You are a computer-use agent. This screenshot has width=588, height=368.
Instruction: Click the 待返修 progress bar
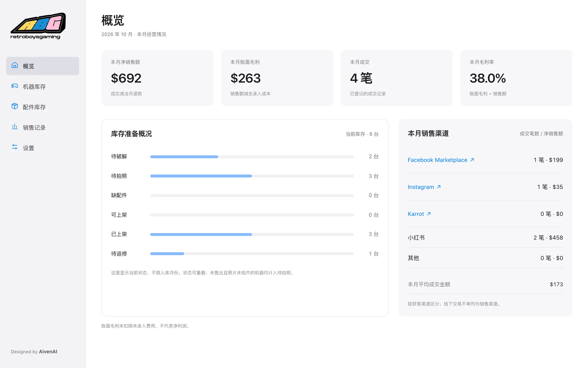tap(252, 254)
